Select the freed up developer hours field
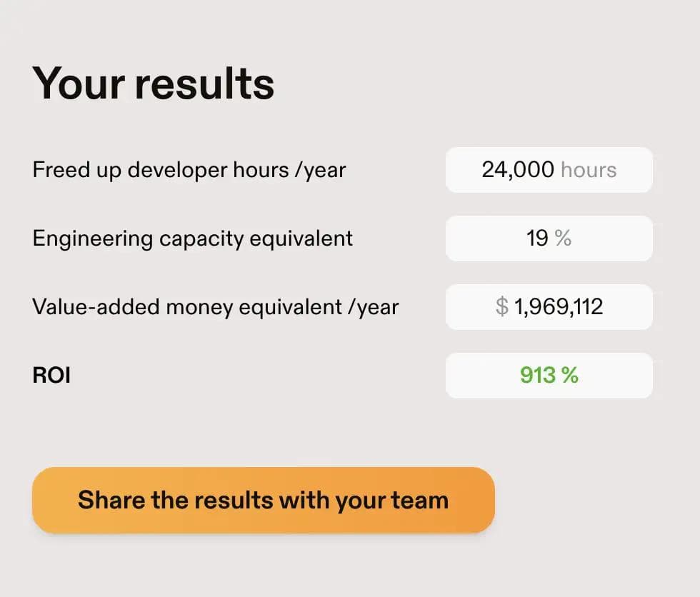 click(x=549, y=170)
